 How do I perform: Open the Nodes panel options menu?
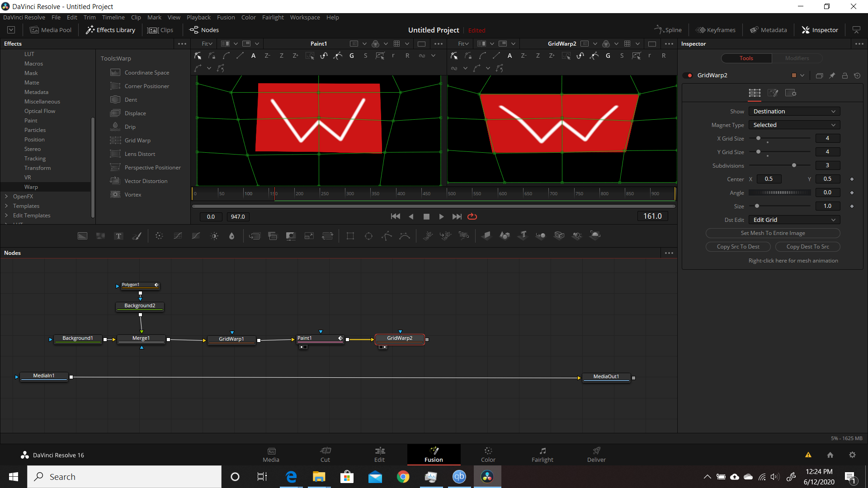(x=669, y=253)
